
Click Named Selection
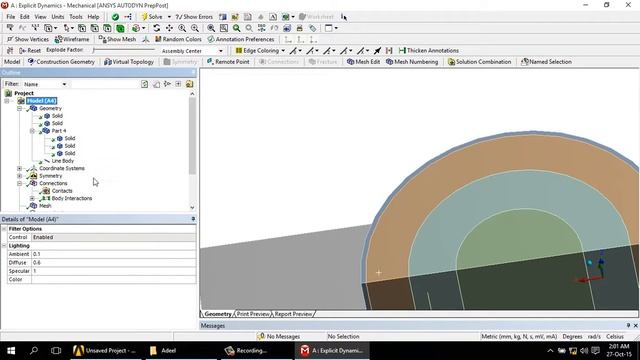point(546,62)
